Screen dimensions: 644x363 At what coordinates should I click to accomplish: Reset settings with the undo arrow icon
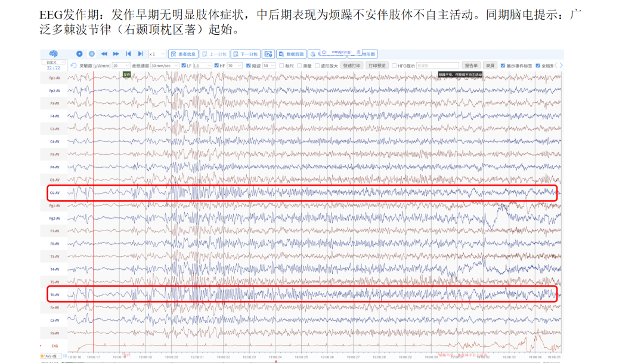point(73,66)
